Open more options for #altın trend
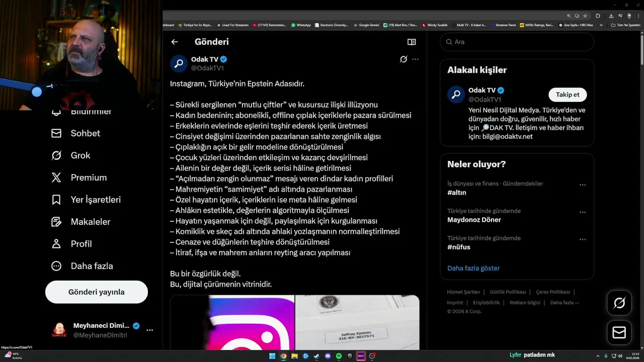This screenshot has width=644, height=362. click(583, 185)
